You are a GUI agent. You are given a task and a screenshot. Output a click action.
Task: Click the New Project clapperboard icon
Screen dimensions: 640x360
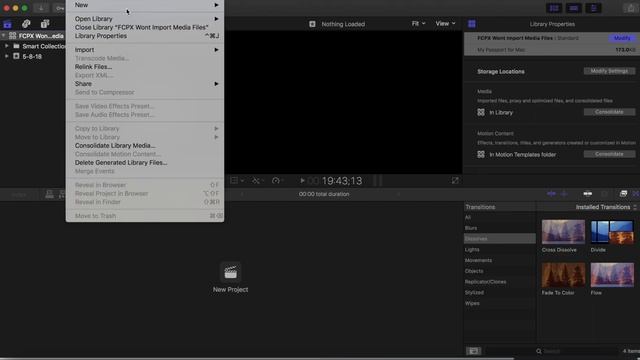pyautogui.click(x=231, y=272)
